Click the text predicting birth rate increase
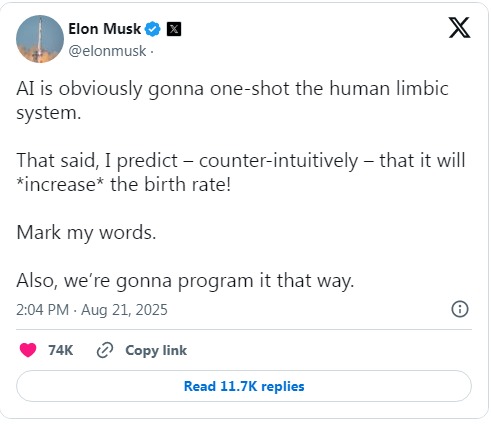 pyautogui.click(x=241, y=172)
